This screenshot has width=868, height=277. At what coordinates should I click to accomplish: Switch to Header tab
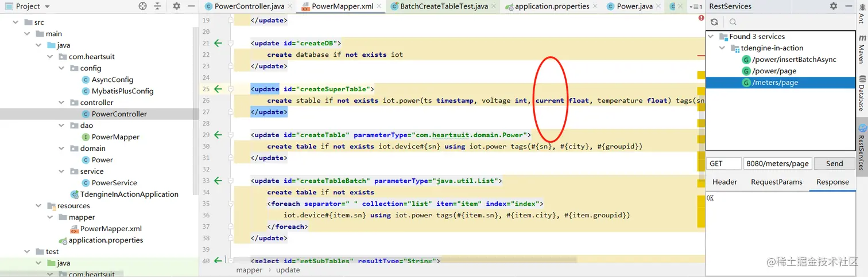point(724,182)
